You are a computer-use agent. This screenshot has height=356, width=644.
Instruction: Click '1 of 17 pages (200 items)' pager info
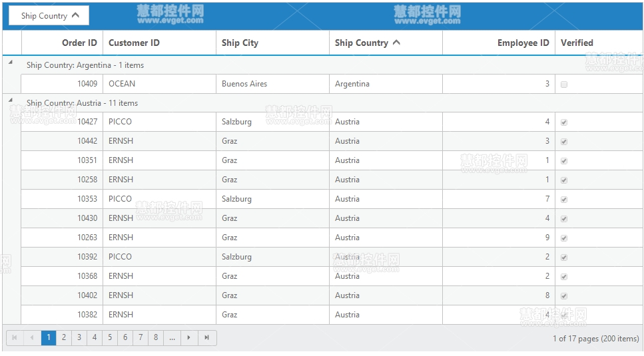596,338
